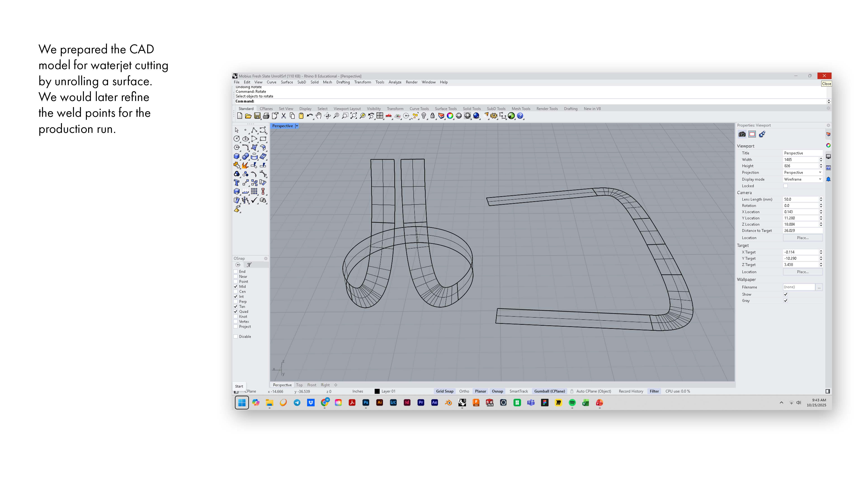
Task: Click the Zoom Extents toolbar icon
Action: pyautogui.click(x=354, y=116)
